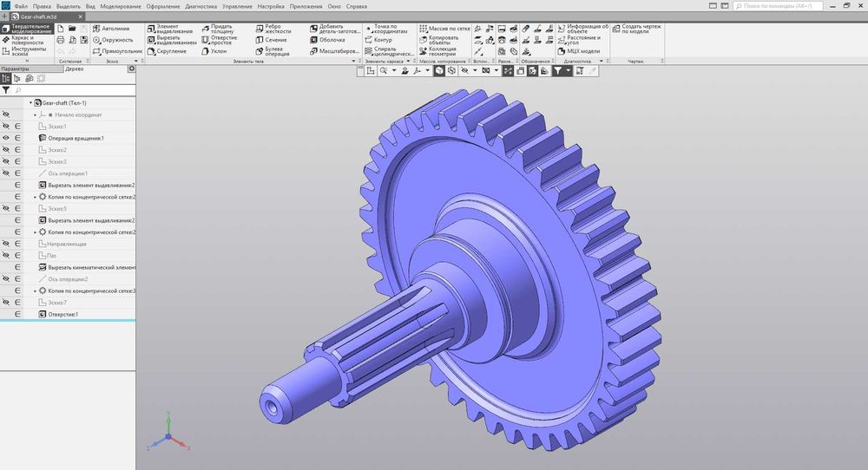Open the Диагностика menu
868x470 pixels.
[201, 6]
